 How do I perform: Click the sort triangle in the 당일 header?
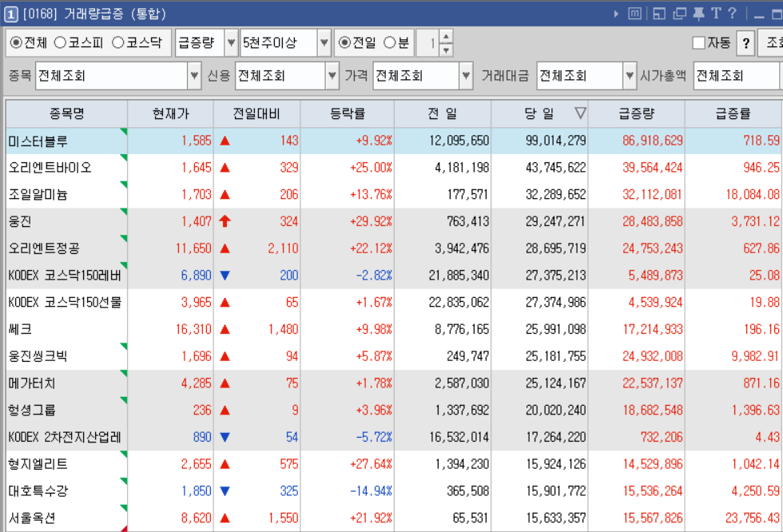tap(580, 113)
